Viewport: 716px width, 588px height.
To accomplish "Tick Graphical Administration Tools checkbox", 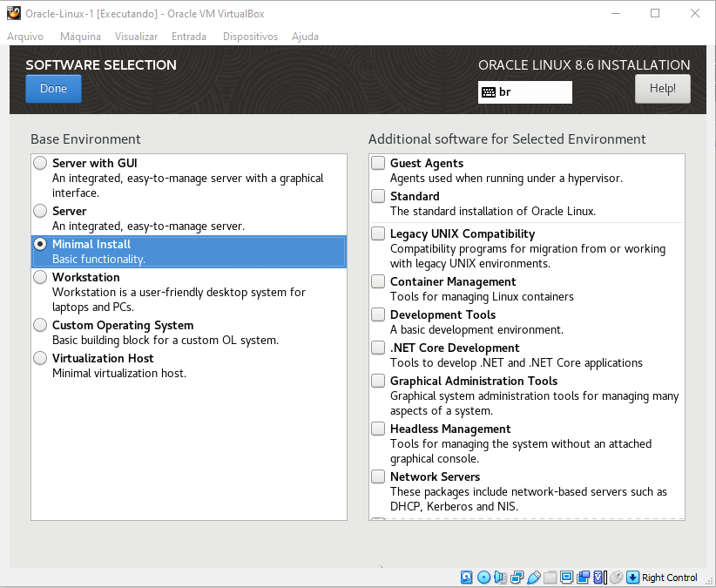I will pos(378,381).
